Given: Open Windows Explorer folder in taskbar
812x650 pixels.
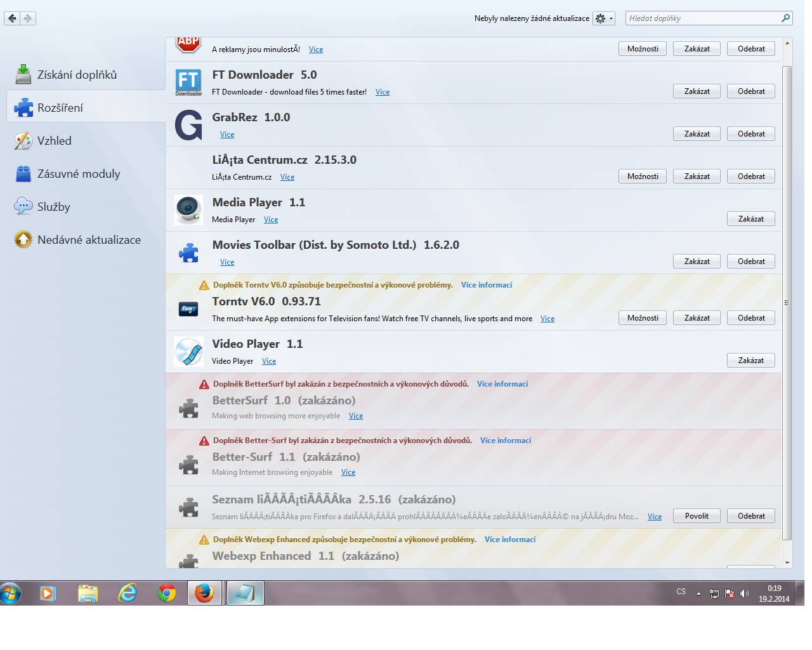Looking at the screenshot, I should pos(88,594).
